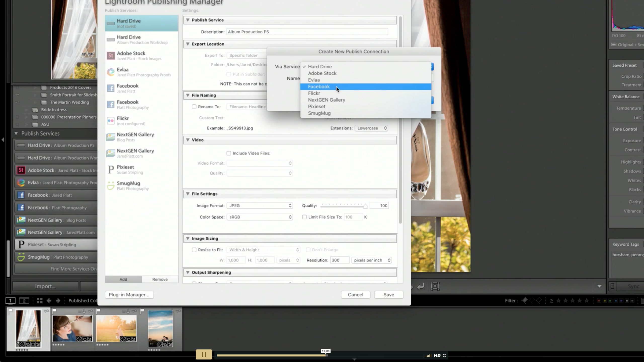Collapse the File Settings section
This screenshot has height=362, width=644.
[188, 194]
